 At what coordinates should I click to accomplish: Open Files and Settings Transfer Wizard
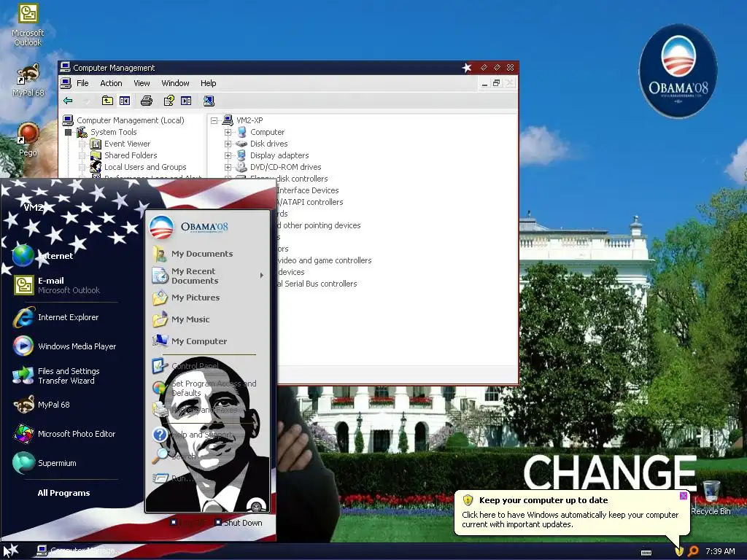point(56,376)
